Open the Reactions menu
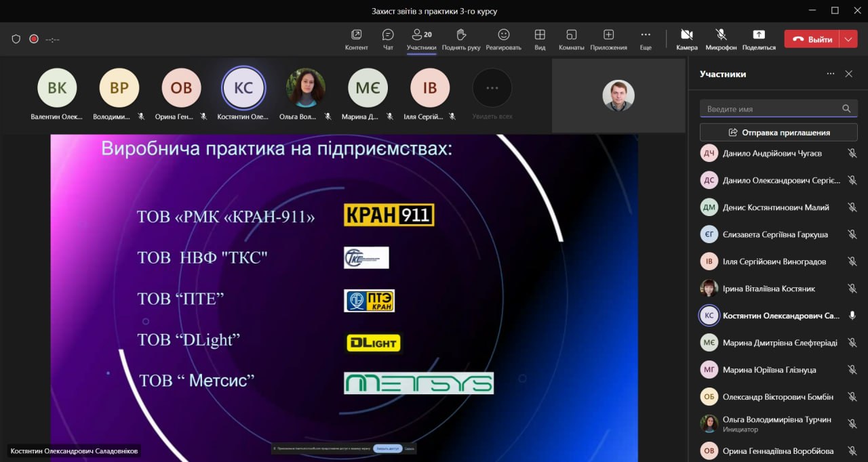This screenshot has width=868, height=462. (x=503, y=39)
